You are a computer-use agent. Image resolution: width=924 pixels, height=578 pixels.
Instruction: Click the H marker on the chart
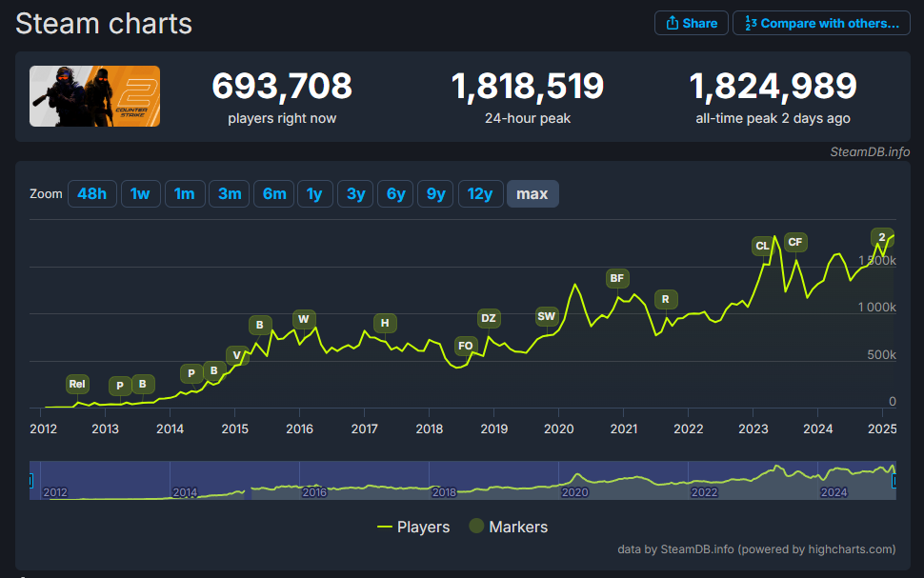(x=385, y=323)
